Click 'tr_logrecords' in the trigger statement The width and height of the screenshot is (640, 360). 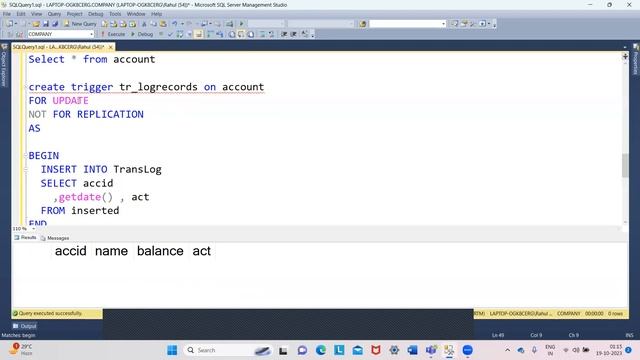158,87
